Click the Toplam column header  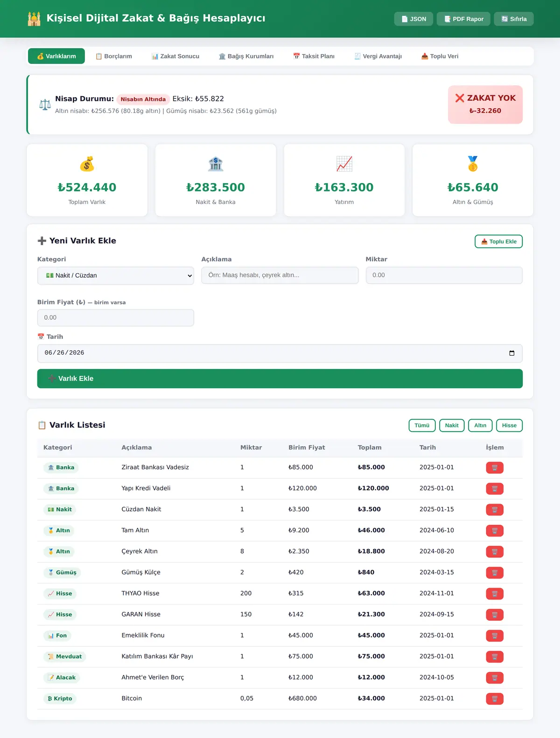click(370, 447)
